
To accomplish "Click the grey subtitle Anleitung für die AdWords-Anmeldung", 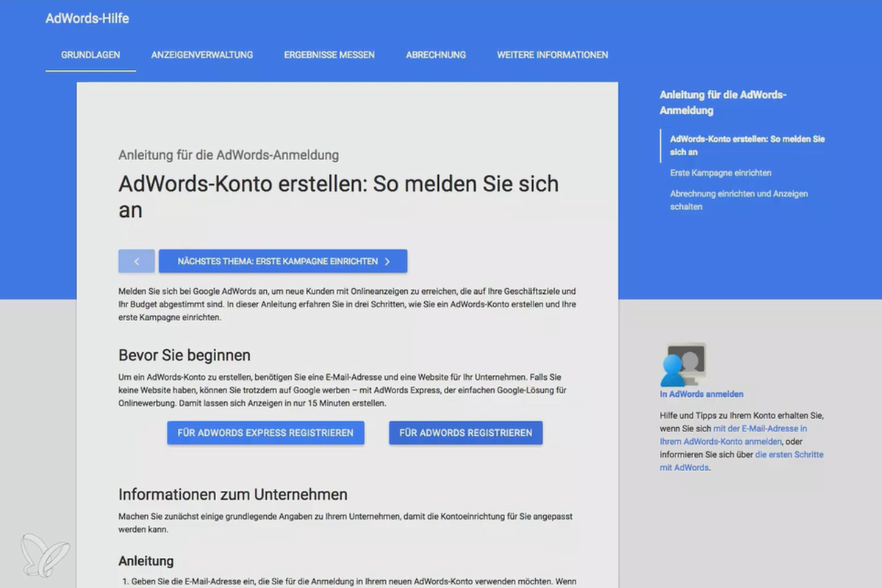I will (x=229, y=155).
